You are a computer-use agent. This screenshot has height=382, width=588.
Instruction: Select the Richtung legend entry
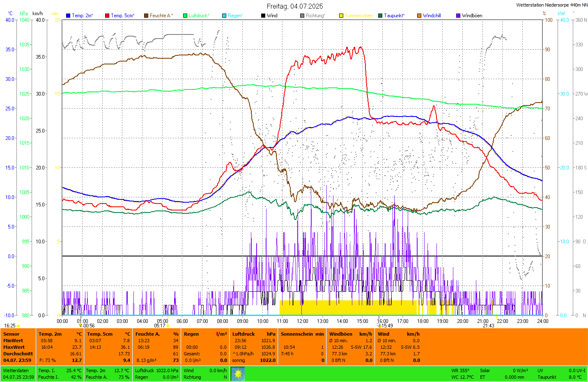pyautogui.click(x=315, y=16)
